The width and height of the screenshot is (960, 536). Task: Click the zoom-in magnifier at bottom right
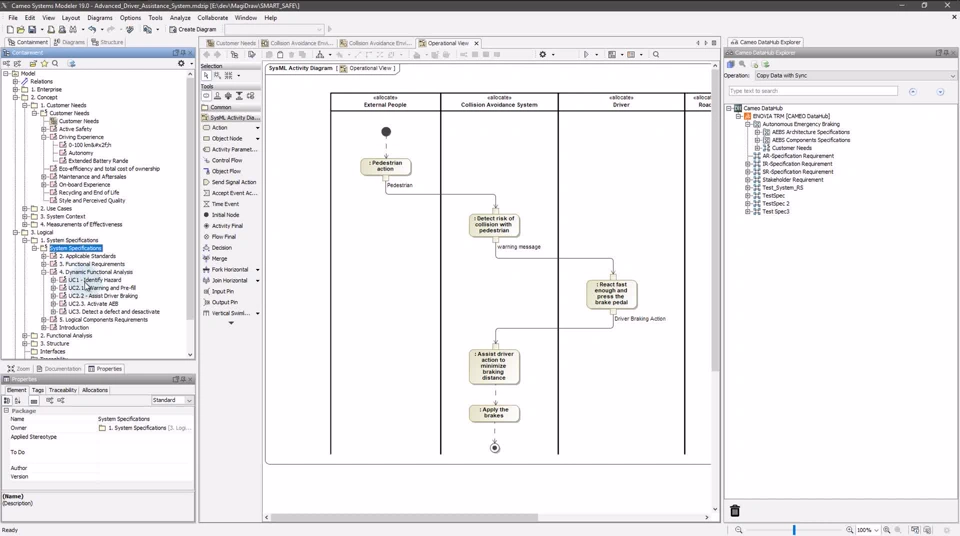[x=849, y=530]
